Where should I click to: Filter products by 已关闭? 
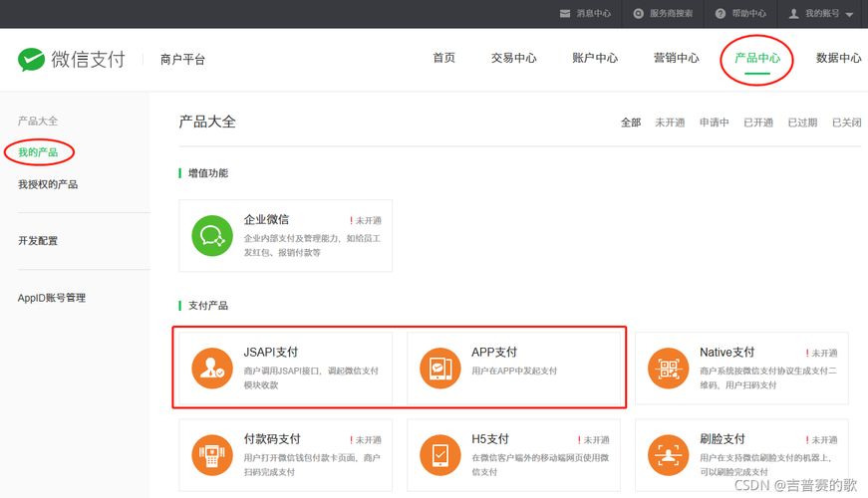(x=847, y=123)
